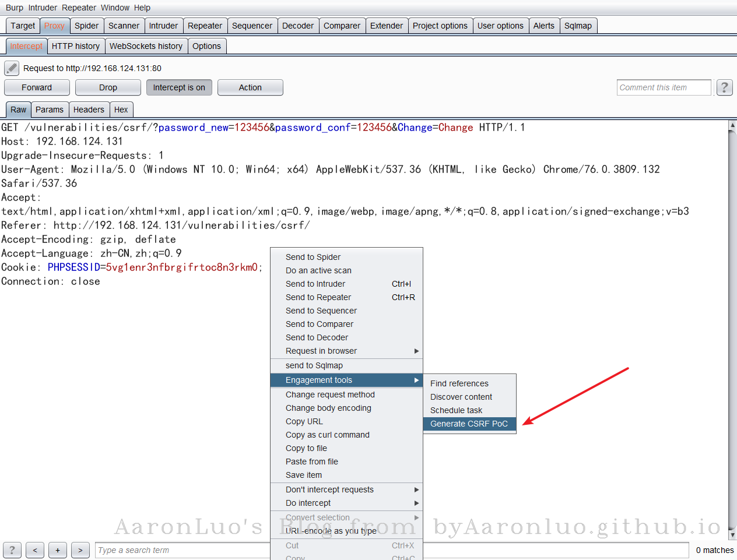Select Generate CSRF PoC menu item
737x560 pixels.
469,424
